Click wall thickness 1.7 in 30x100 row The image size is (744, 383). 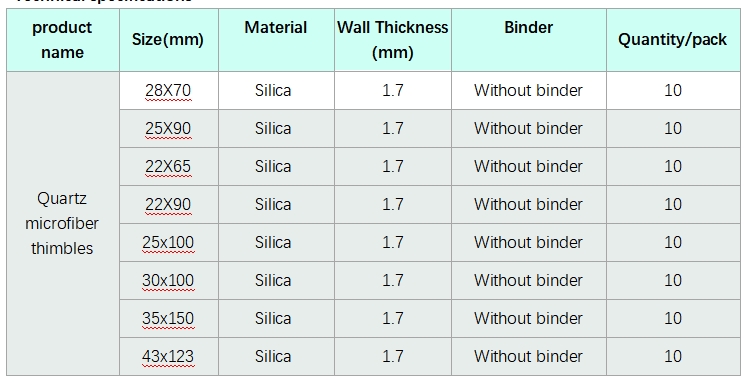coord(393,280)
